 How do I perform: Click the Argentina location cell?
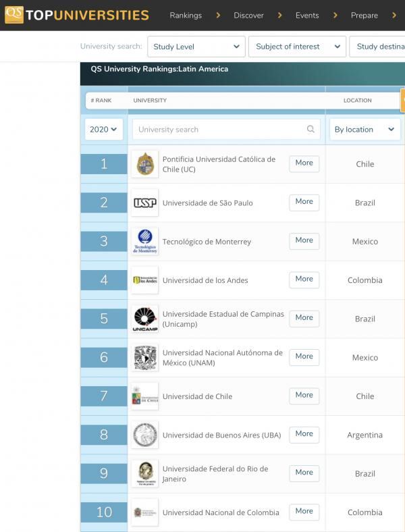[365, 435]
